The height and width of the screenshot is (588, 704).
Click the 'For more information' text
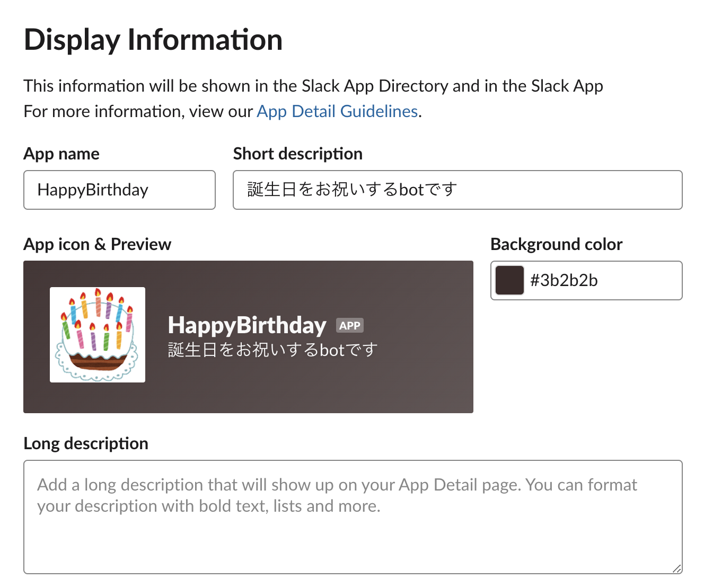pyautogui.click(x=138, y=112)
